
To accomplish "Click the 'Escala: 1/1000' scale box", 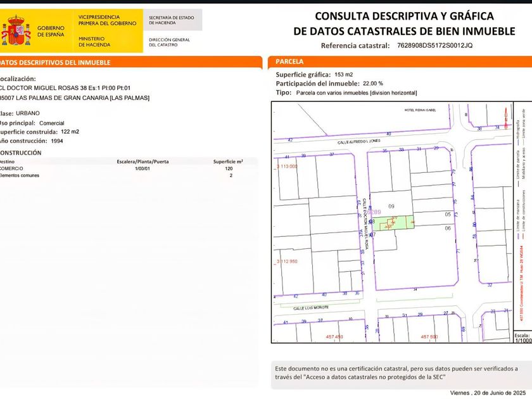I will click(x=523, y=338).
